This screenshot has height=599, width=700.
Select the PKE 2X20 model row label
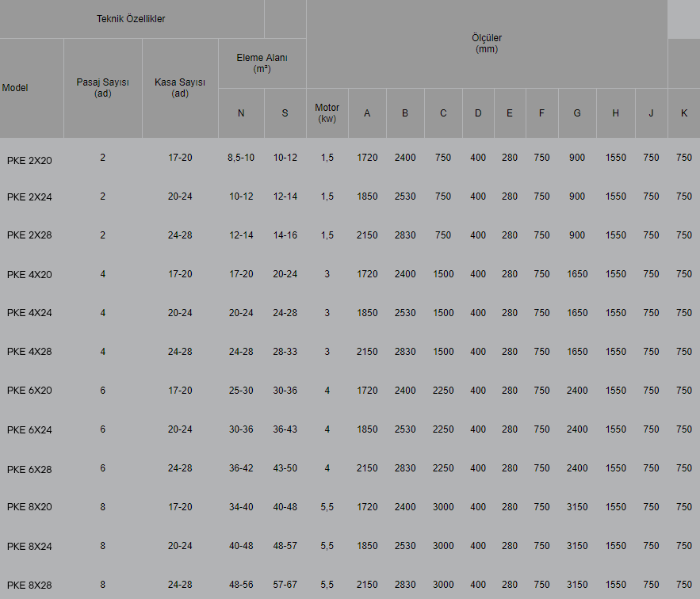(x=29, y=159)
